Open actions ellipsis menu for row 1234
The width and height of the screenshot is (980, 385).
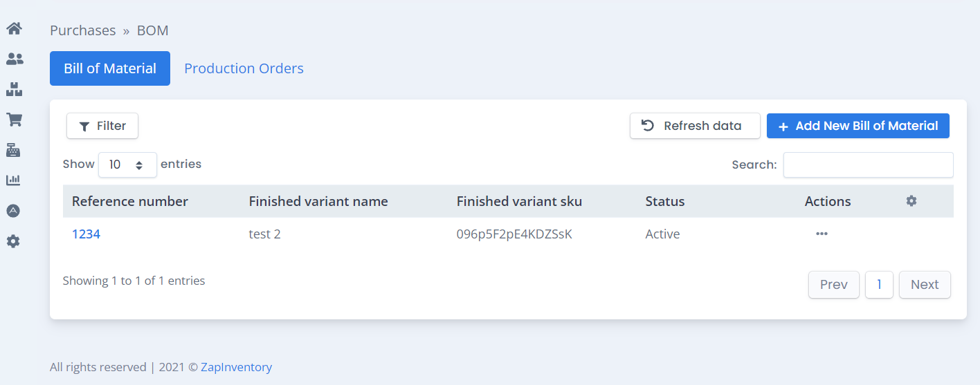tap(822, 234)
